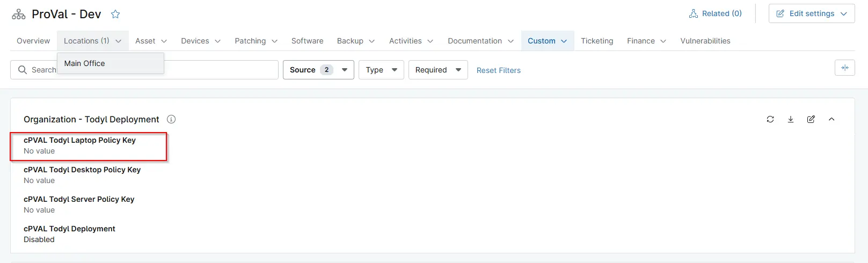
Task: Click the collapse-all sections icon button
Action: tap(845, 68)
